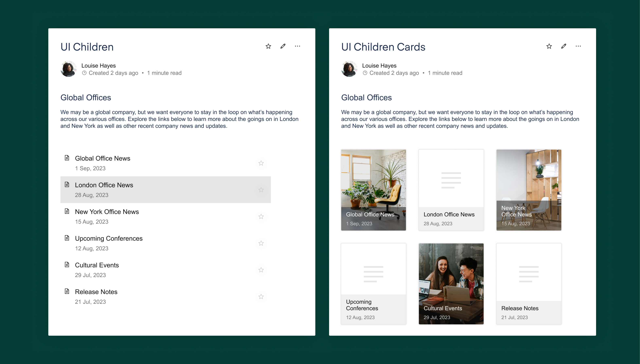Click page icon next to New York Office News
The width and height of the screenshot is (640, 364).
[x=67, y=211]
